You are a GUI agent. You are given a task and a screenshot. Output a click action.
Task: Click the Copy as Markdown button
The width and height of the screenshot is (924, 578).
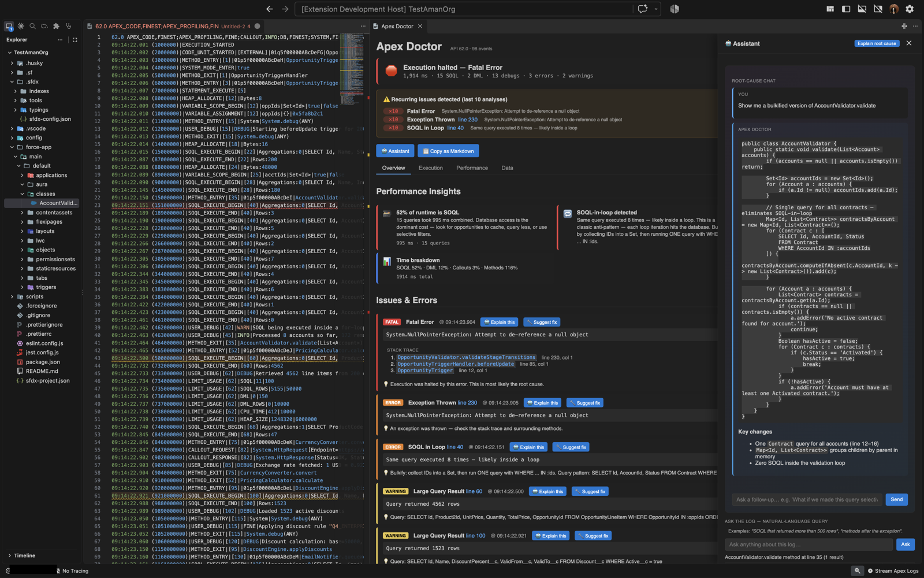[x=448, y=151]
